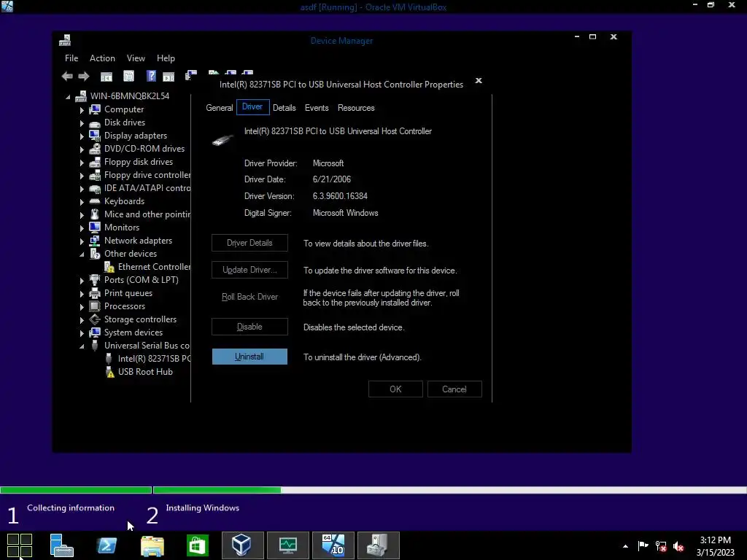The width and height of the screenshot is (747, 560).
Task: Open the Action menu
Action: [102, 58]
